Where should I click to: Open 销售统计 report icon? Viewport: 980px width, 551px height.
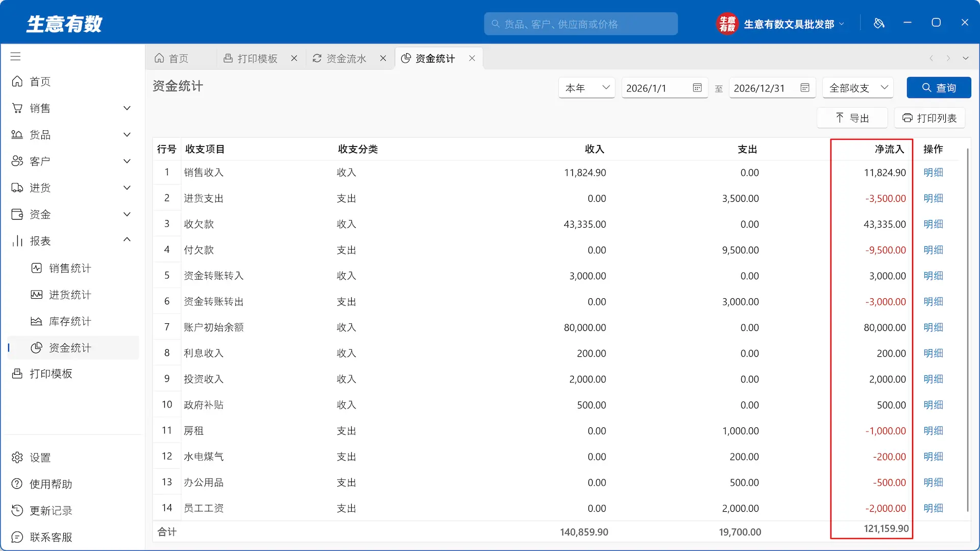pos(37,268)
